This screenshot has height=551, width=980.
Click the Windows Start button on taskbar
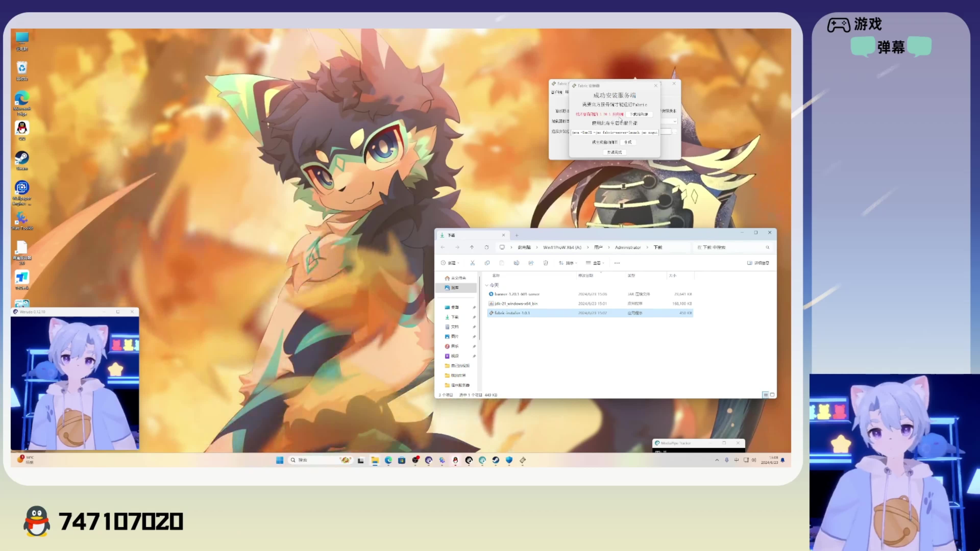coord(280,460)
